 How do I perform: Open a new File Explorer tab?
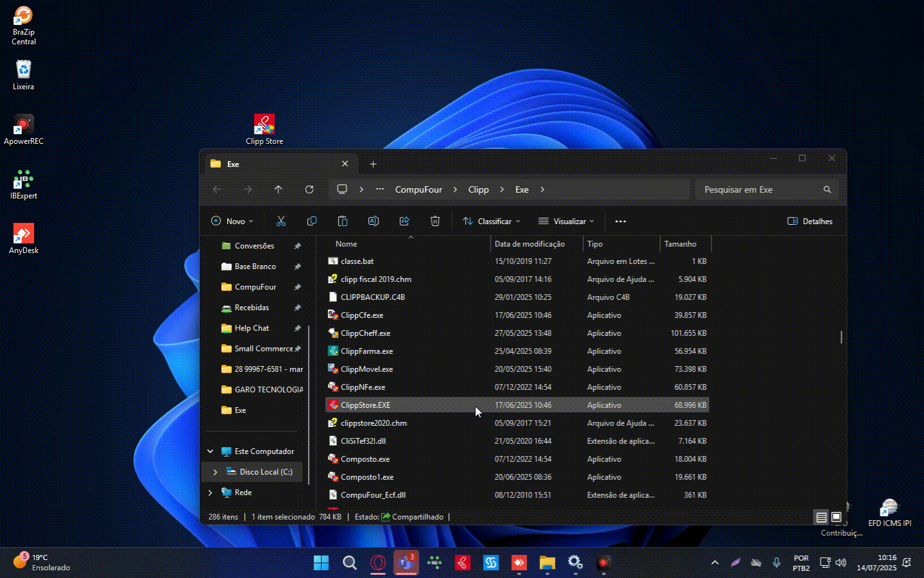pos(373,164)
